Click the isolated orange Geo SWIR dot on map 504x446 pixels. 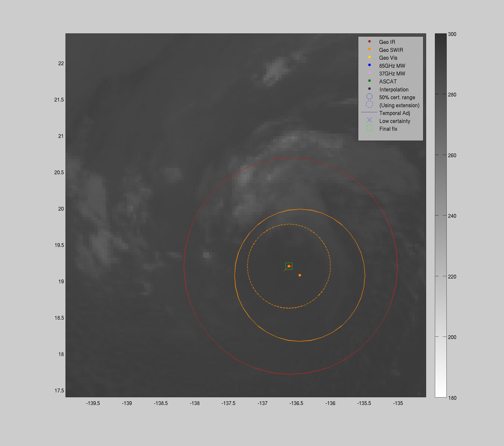click(x=300, y=275)
